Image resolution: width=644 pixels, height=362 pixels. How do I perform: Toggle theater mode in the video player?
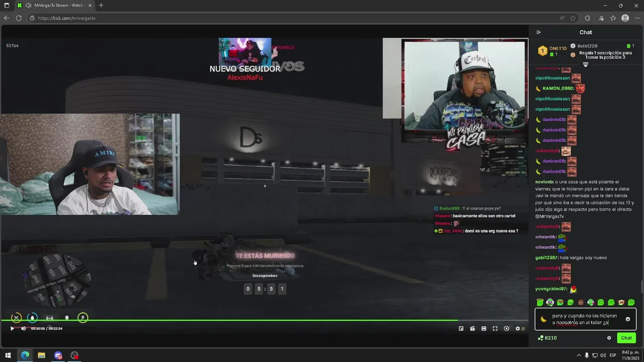pos(484,328)
